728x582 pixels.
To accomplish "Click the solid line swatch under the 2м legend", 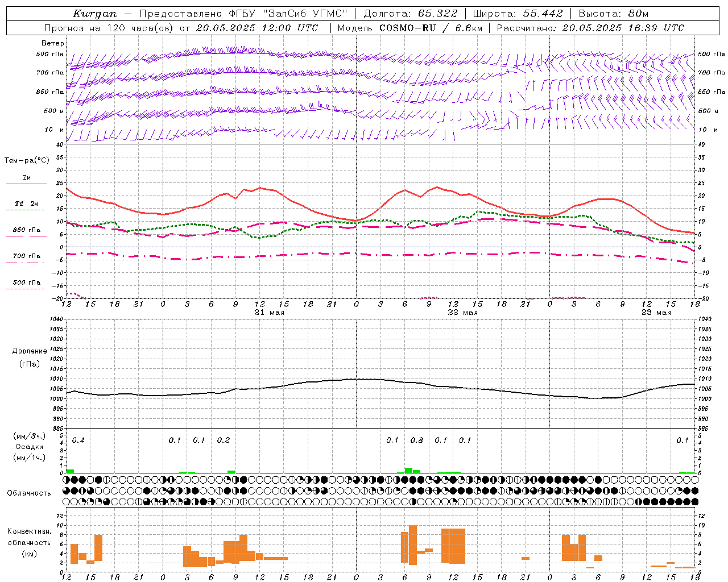I will point(26,184).
